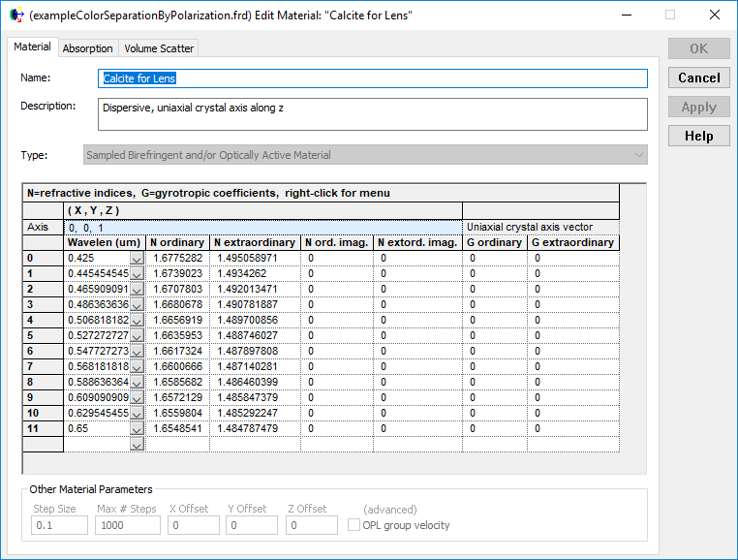Screen dimensions: 738x560
Task: Open wavelength dropdown for row 11 (0.65)
Action: pyautogui.click(x=137, y=428)
